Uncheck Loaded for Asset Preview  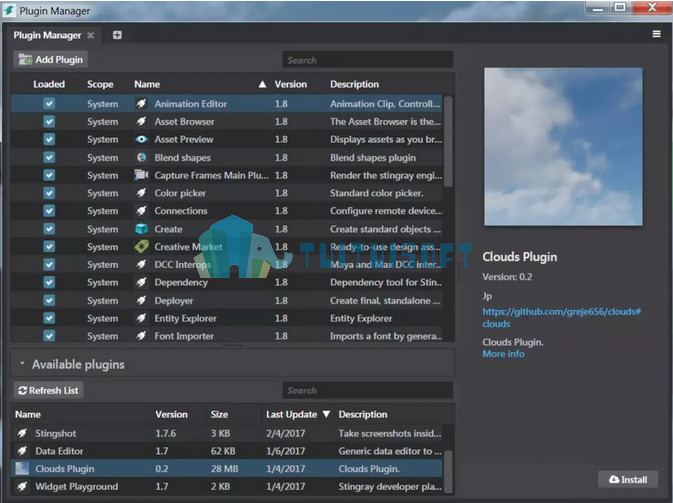click(49, 139)
